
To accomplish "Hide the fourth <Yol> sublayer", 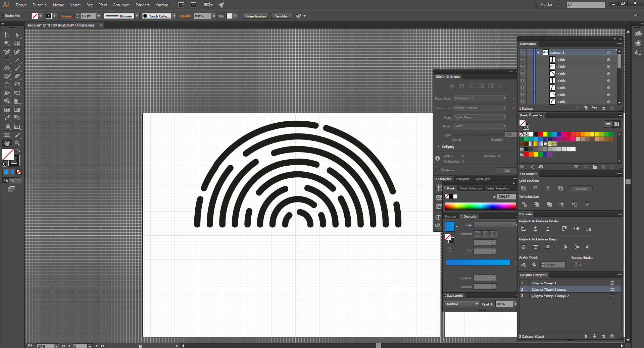I will pyautogui.click(x=523, y=80).
